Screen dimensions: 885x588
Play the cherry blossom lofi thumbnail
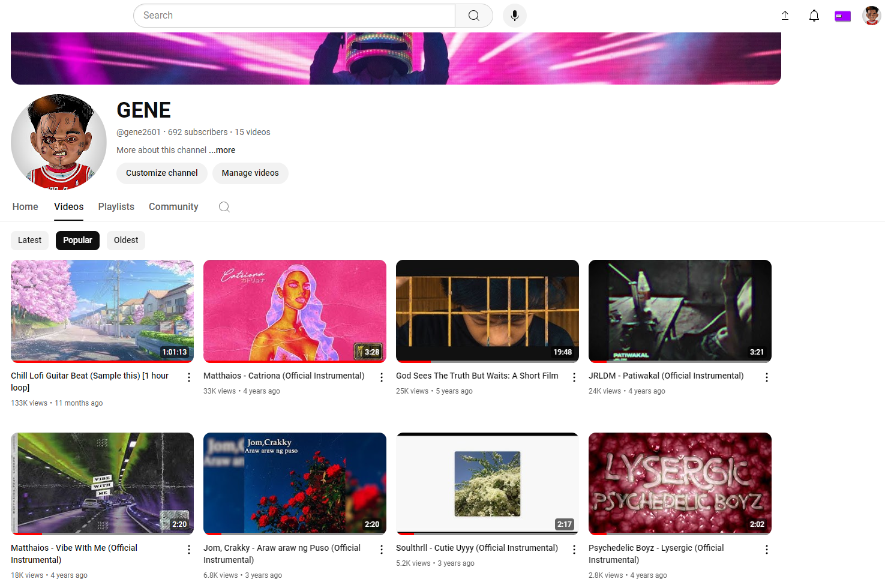(102, 311)
